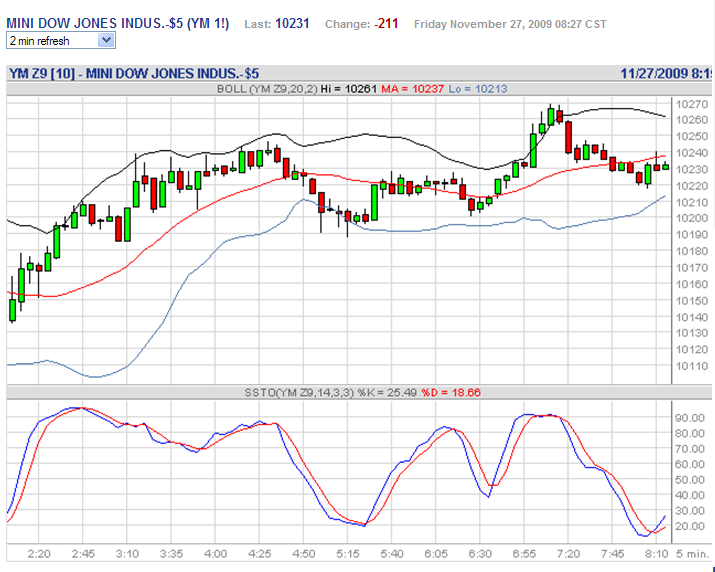This screenshot has height=572, width=715.
Task: Click the SSTO(YM Z9,14,3,3) indicator label
Action: coord(299,392)
